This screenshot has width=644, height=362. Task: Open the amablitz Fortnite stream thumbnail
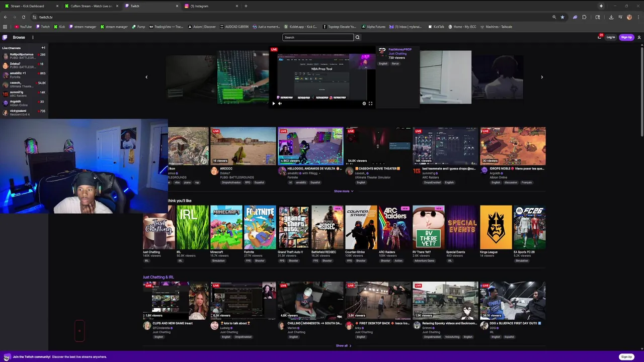310,146
